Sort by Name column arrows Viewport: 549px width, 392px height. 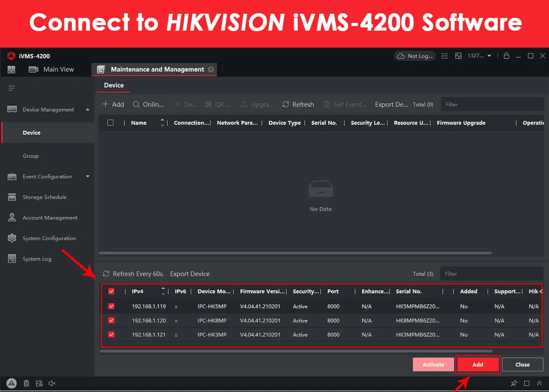pos(162,123)
